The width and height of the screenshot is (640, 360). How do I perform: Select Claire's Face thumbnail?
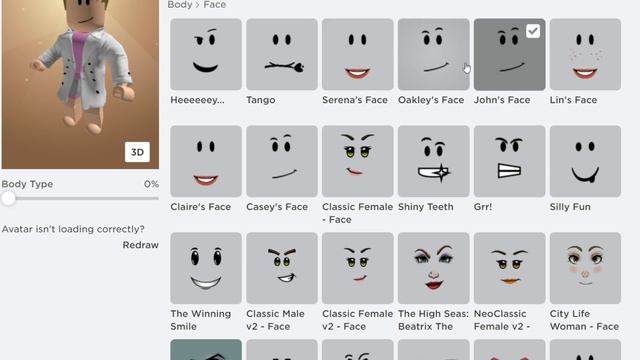tap(206, 161)
